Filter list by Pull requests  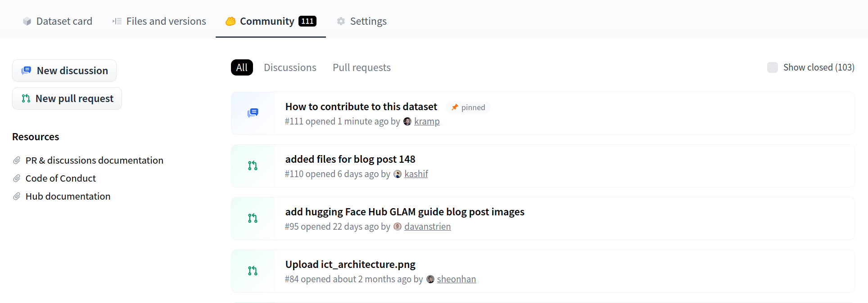(362, 67)
